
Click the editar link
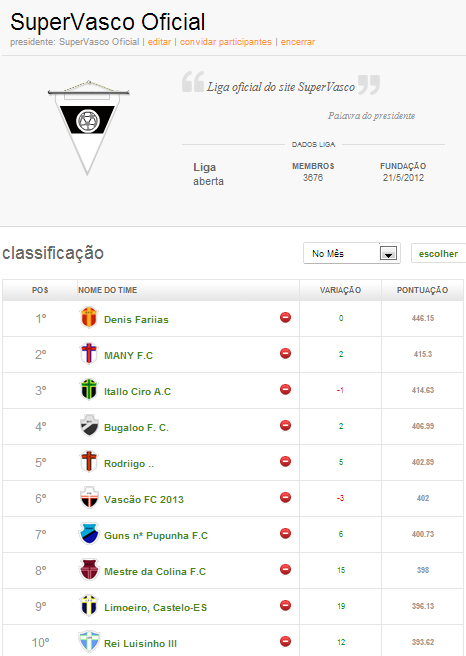click(159, 42)
